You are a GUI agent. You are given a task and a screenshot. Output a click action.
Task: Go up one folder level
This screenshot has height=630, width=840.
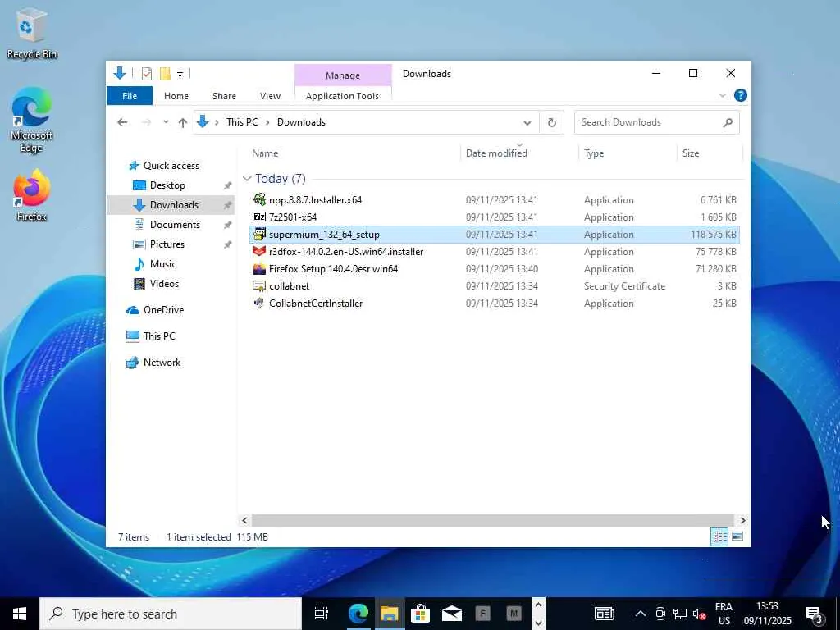pos(183,123)
